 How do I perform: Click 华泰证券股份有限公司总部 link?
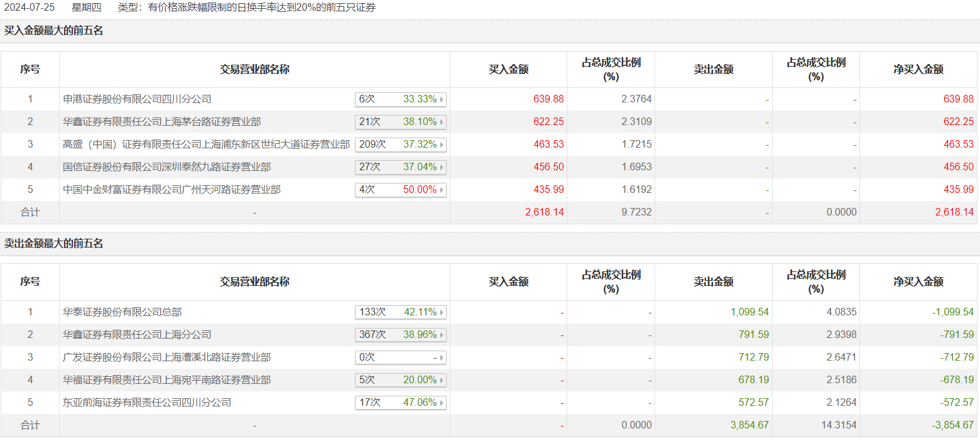pyautogui.click(x=122, y=312)
